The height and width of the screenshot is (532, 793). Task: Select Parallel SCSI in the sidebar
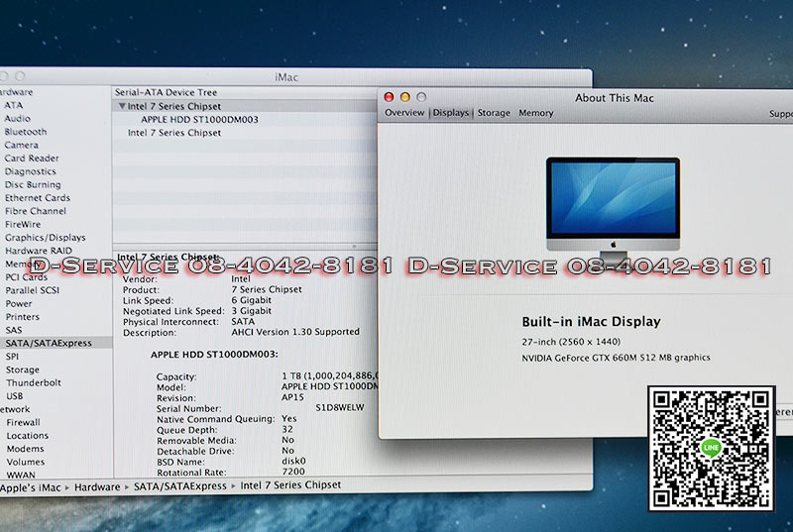[33, 290]
